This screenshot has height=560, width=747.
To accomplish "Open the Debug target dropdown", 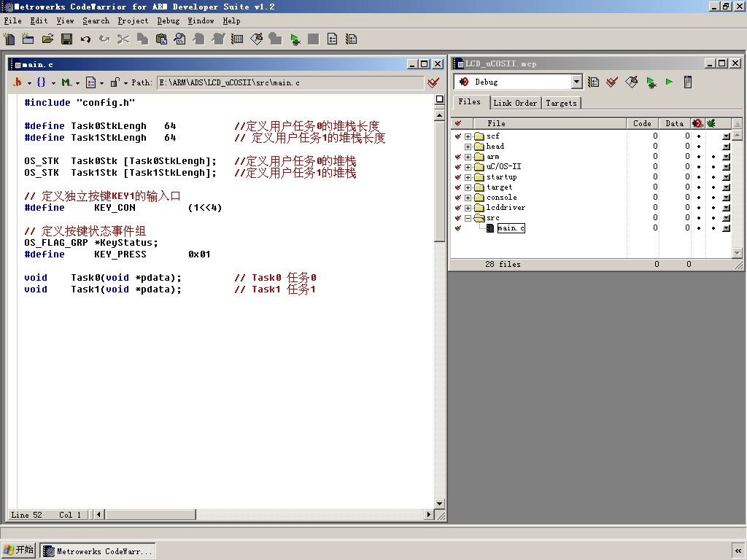I will point(576,82).
